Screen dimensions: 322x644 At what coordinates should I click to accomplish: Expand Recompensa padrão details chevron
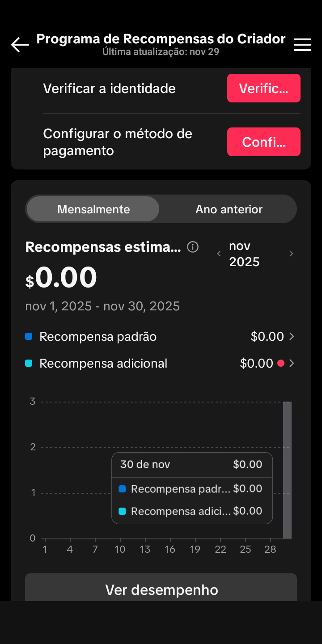pyautogui.click(x=292, y=336)
